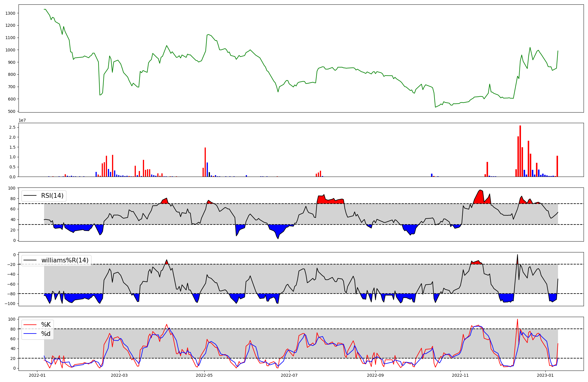The image size is (588, 382).
Task: Click the blue %d legend line swatch
Action: [x=30, y=334]
